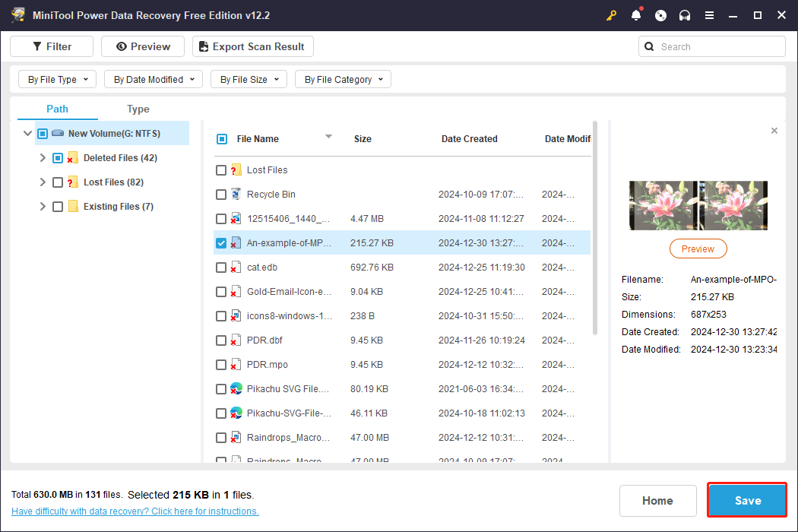Click the PDR.mpo file icon
Viewport: 798px width, 532px height.
(236, 365)
